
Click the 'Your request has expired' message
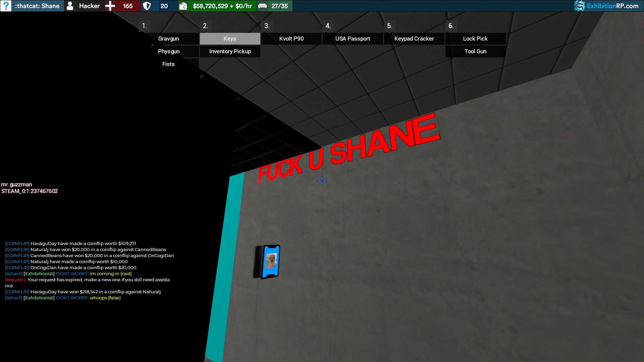[87, 283]
